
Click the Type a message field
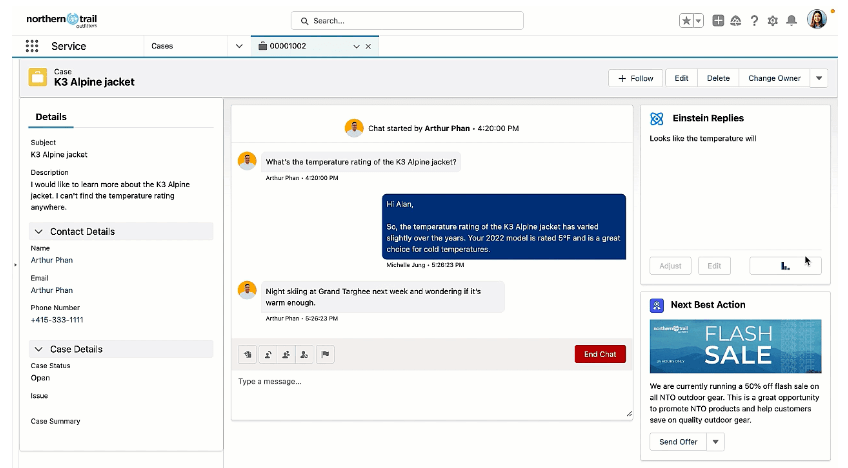coord(430,395)
